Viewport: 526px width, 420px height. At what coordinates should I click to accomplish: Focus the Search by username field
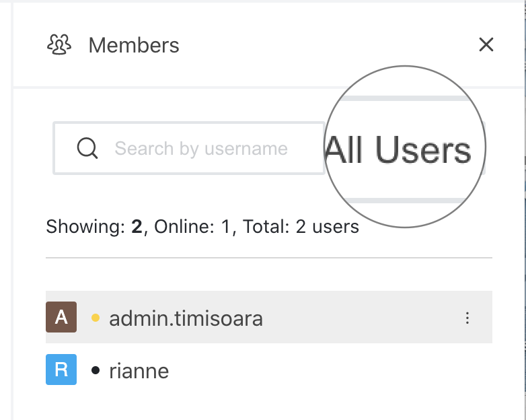[202, 148]
